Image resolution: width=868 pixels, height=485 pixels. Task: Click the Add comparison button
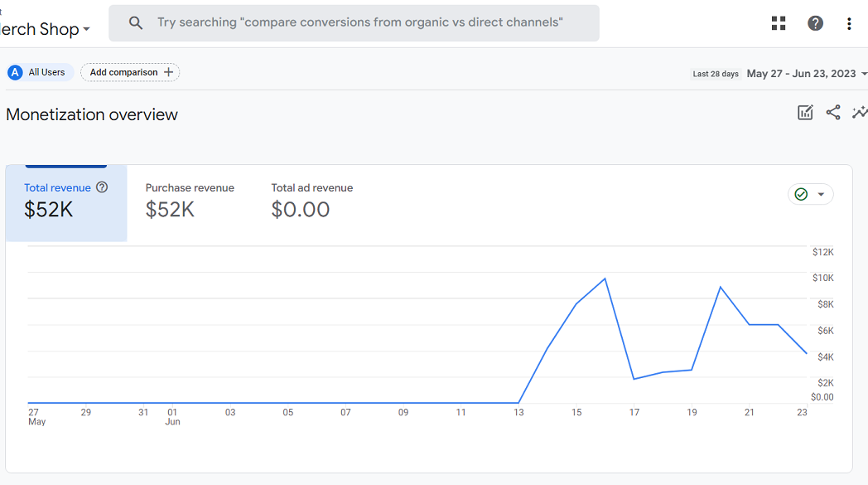[x=130, y=72]
